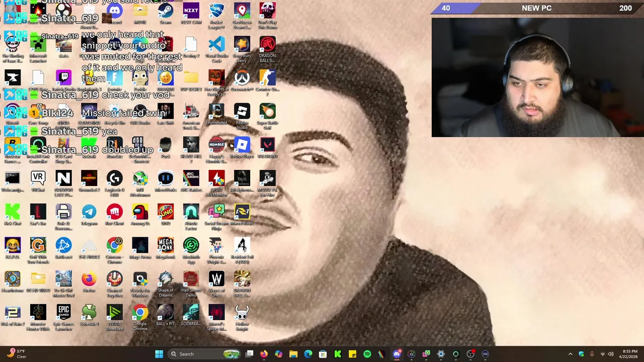Open CPUID HWMonitor shortcut
644x362 pixels.
pos(216,184)
